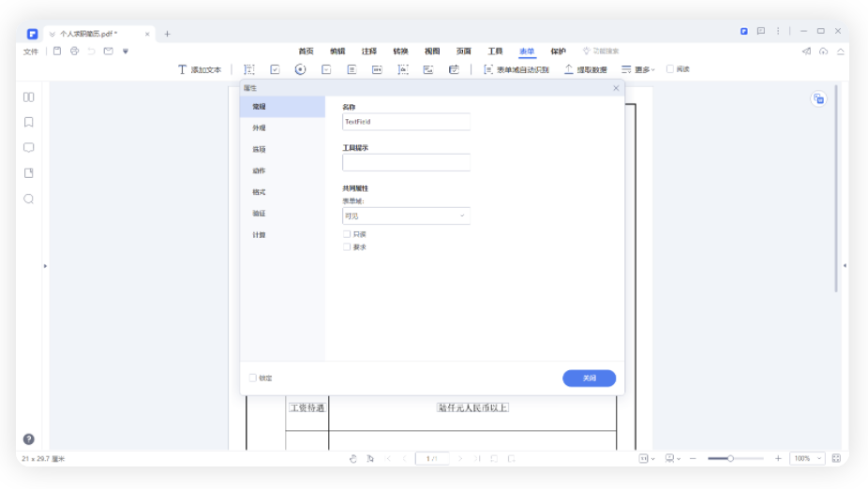Enable the 只读 (read-only) checkbox

click(347, 234)
